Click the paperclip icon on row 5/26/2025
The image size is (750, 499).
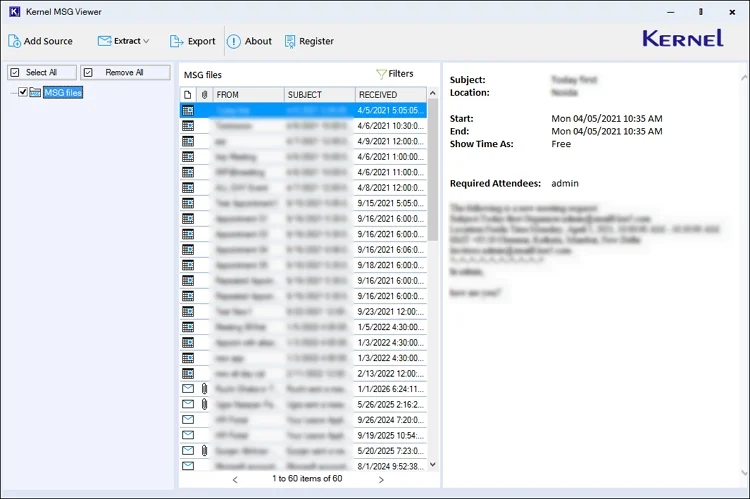click(204, 404)
